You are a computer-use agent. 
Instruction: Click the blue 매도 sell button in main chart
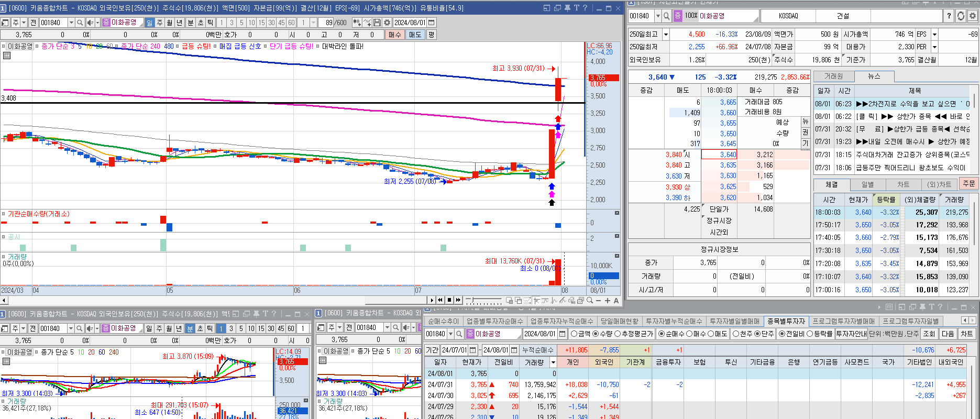coord(415,35)
